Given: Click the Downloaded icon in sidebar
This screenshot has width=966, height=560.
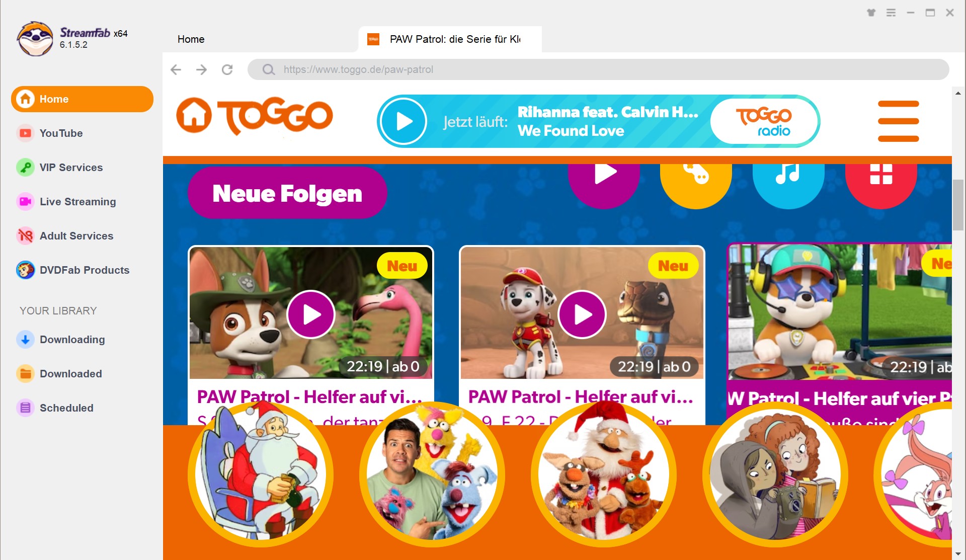Looking at the screenshot, I should pyautogui.click(x=24, y=373).
